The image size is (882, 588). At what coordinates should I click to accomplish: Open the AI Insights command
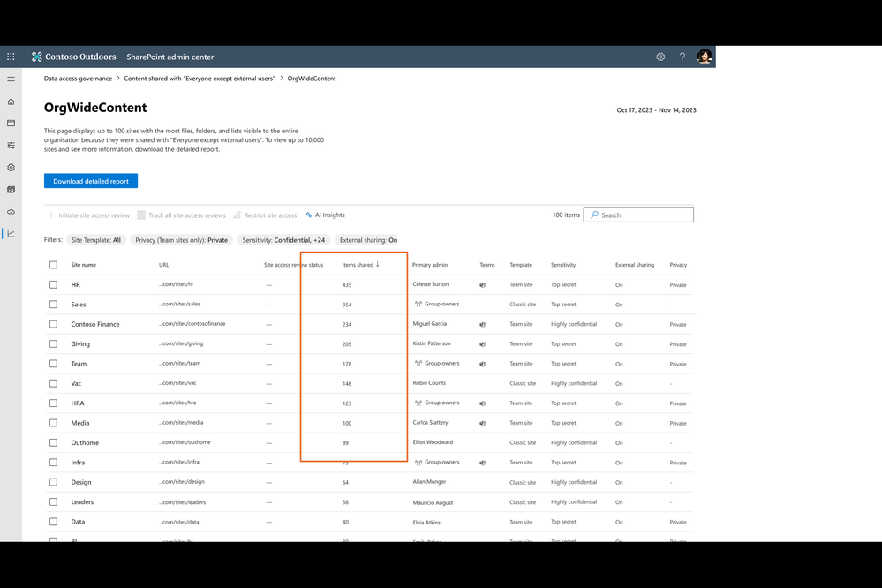[x=325, y=215]
